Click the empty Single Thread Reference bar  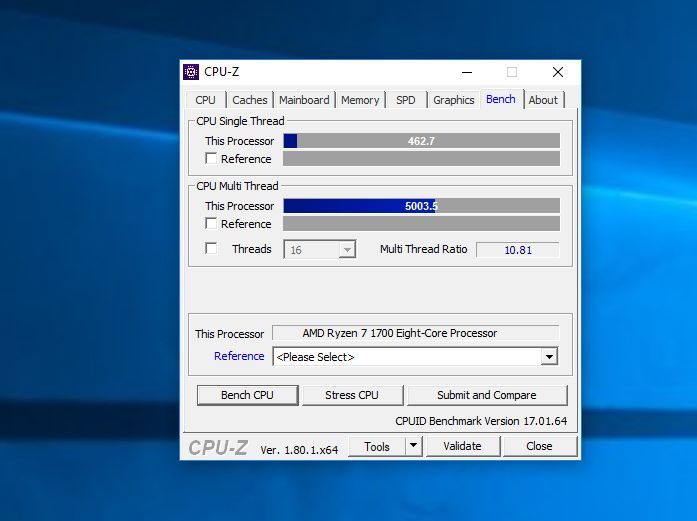tap(421, 159)
